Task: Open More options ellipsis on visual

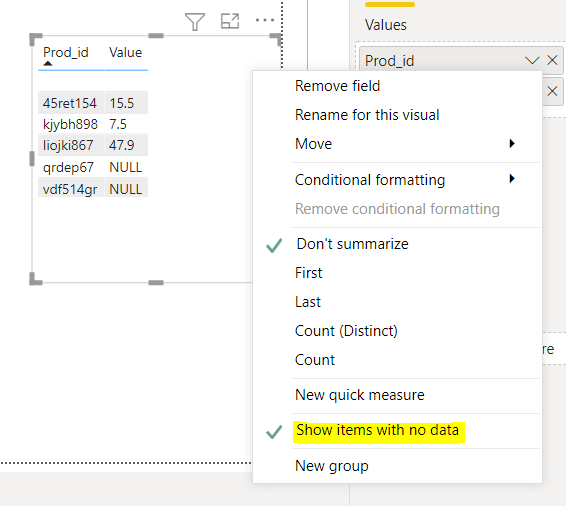Action: tap(265, 20)
